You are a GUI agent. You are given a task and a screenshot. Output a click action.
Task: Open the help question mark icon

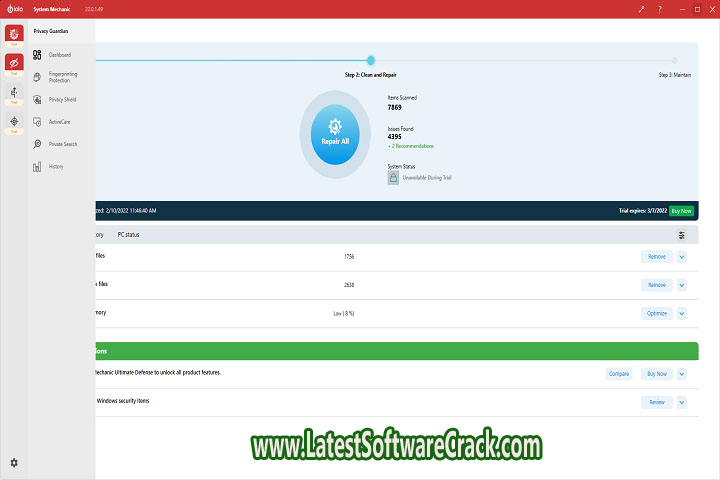coord(659,9)
